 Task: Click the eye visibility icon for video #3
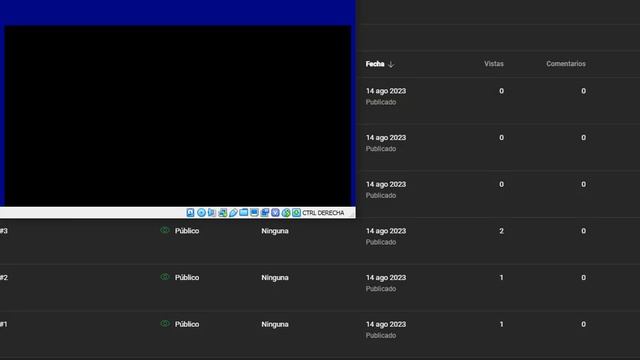165,230
